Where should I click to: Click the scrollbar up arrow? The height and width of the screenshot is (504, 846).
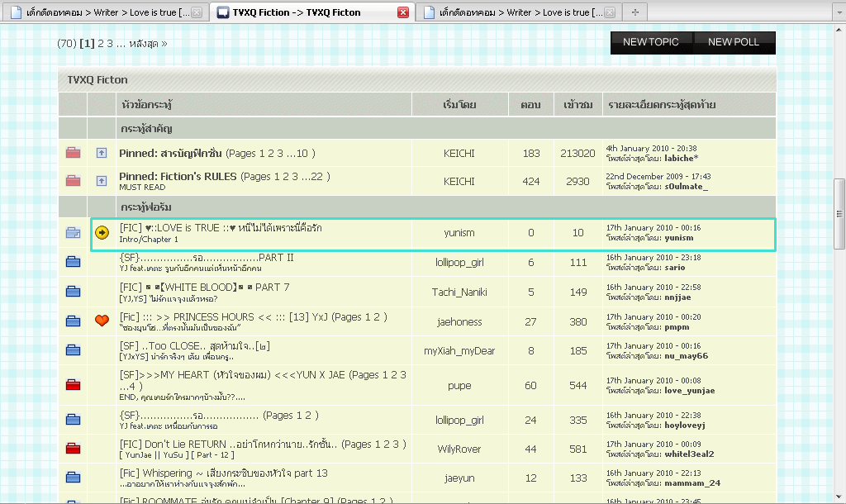point(839,31)
